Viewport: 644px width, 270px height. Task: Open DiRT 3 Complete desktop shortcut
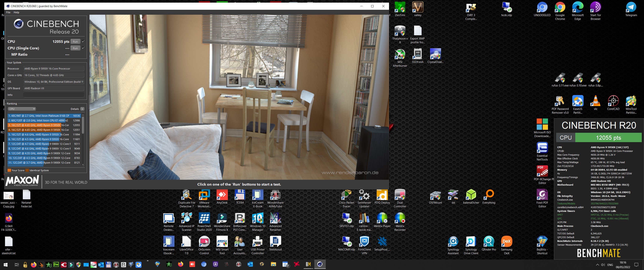(x=471, y=11)
